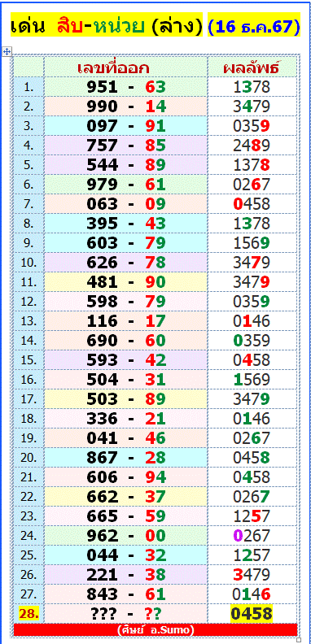Click the result 0359 in row 3
311x644 pixels.
252,126
